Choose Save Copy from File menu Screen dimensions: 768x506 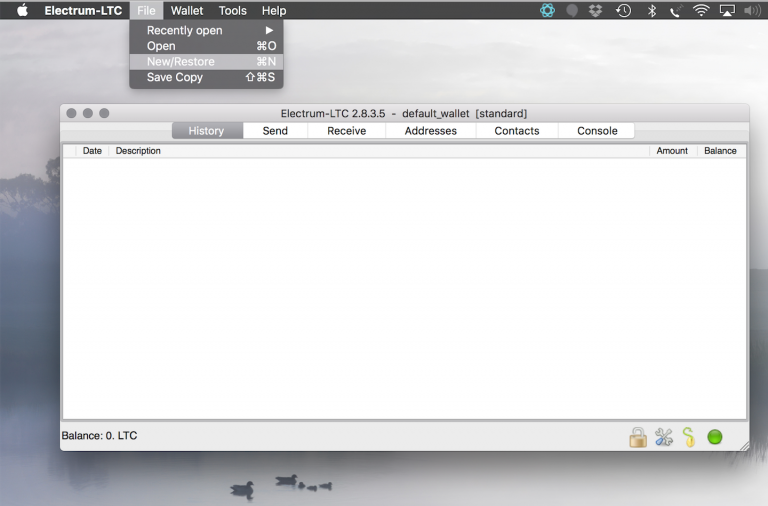tap(206, 77)
